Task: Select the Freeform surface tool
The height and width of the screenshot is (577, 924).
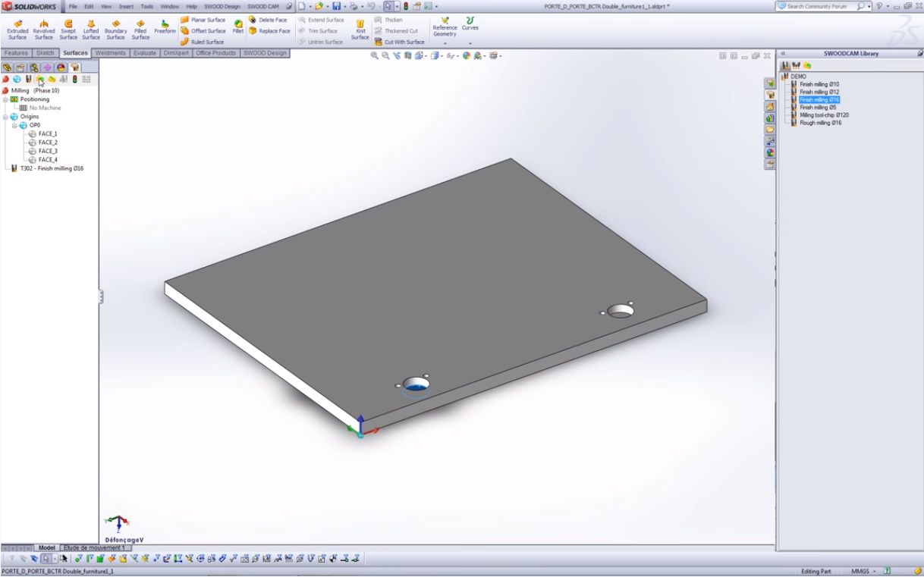Action: pos(165,28)
